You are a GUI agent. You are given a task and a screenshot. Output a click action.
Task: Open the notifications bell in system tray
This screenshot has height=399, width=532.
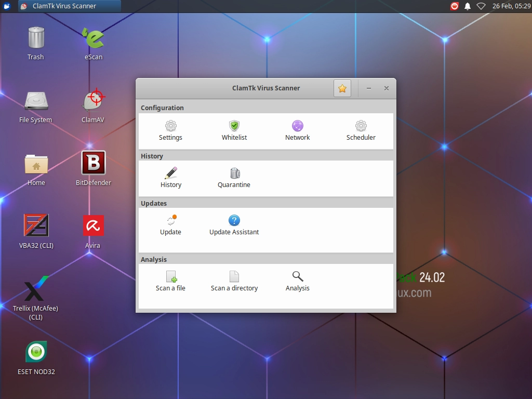pos(467,6)
